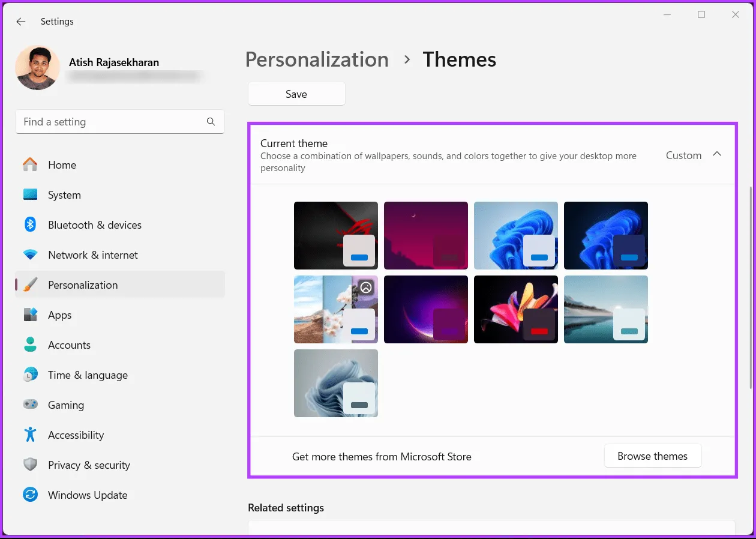Screen dimensions: 756x539
Task: Click the search magnifier icon
Action: pyautogui.click(x=211, y=121)
